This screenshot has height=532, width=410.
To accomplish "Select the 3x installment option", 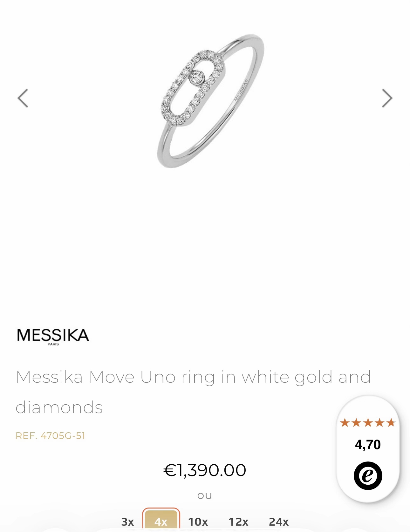I will tap(127, 522).
